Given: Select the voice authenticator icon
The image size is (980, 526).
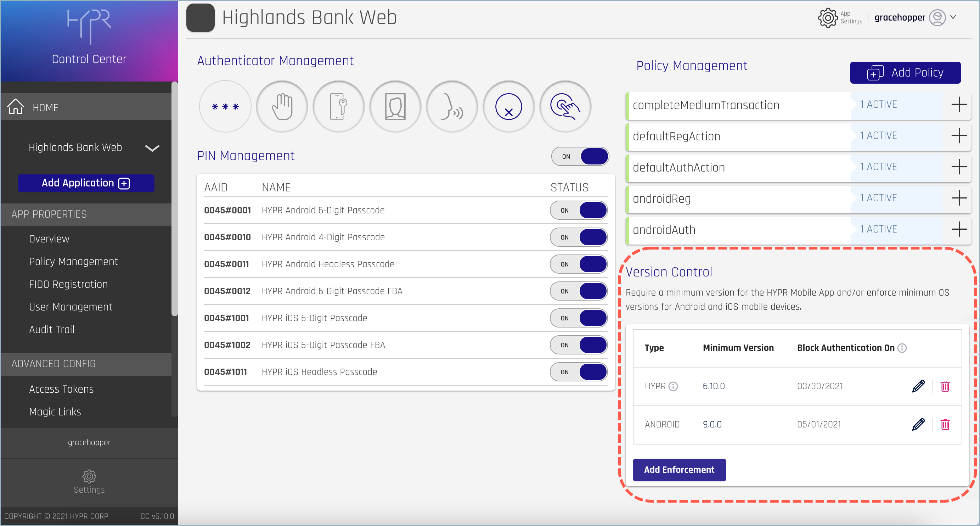Looking at the screenshot, I should click(x=452, y=107).
